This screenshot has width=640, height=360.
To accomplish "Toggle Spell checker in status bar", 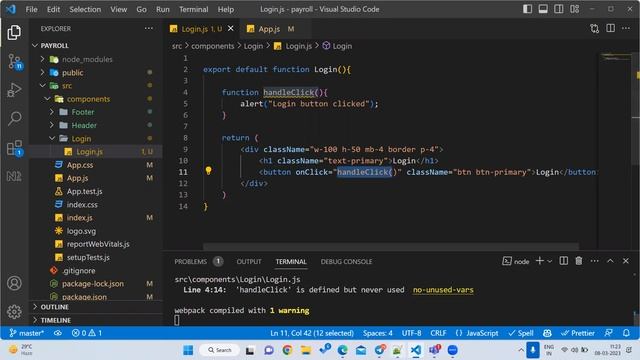I will tap(521, 333).
